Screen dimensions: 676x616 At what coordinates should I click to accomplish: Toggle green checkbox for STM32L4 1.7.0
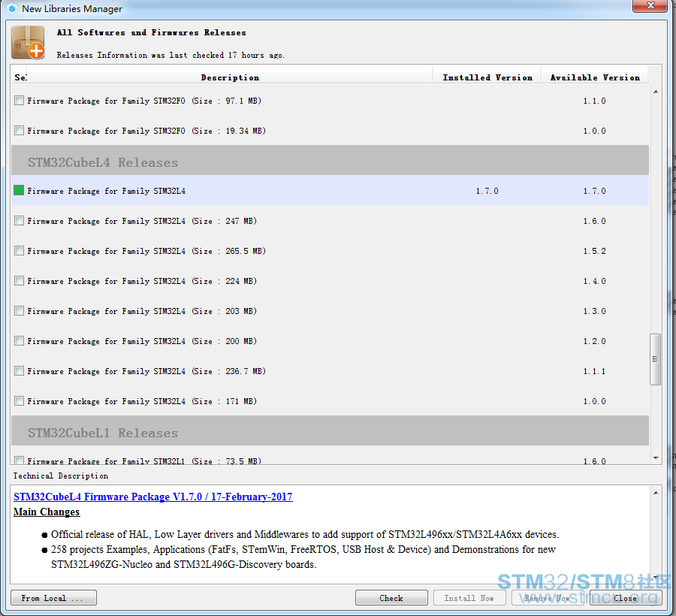tap(19, 190)
